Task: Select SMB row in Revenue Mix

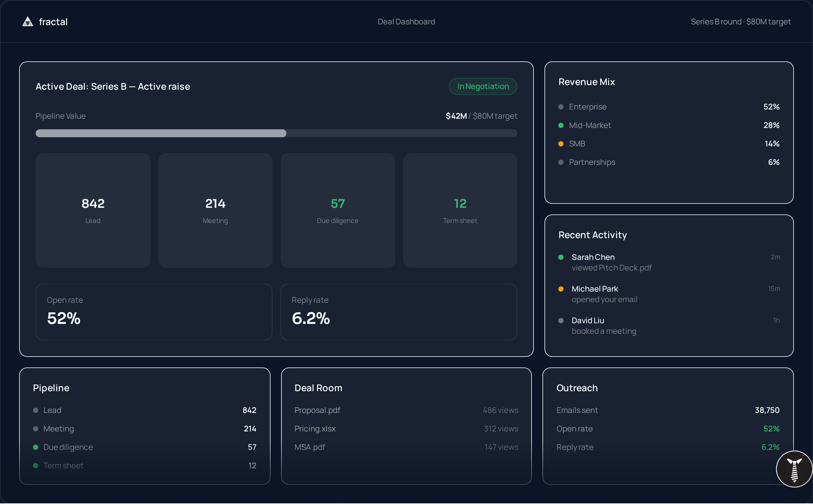Action: tap(669, 144)
